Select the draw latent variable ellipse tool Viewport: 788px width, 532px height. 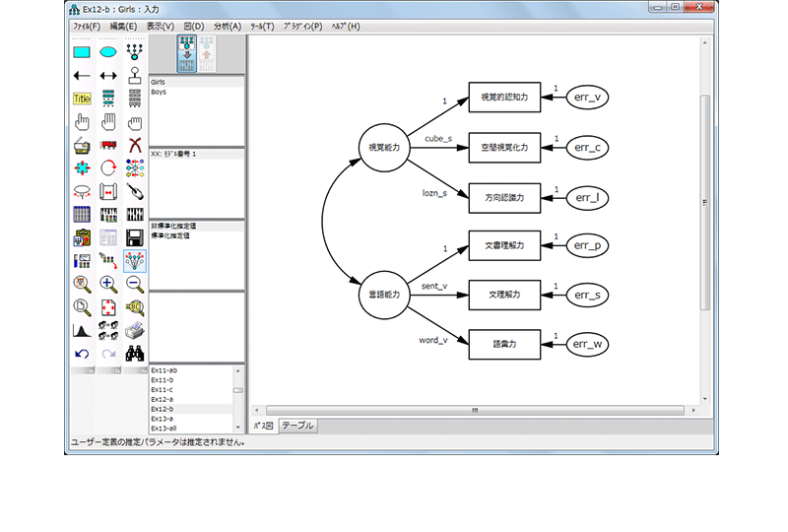(x=108, y=51)
